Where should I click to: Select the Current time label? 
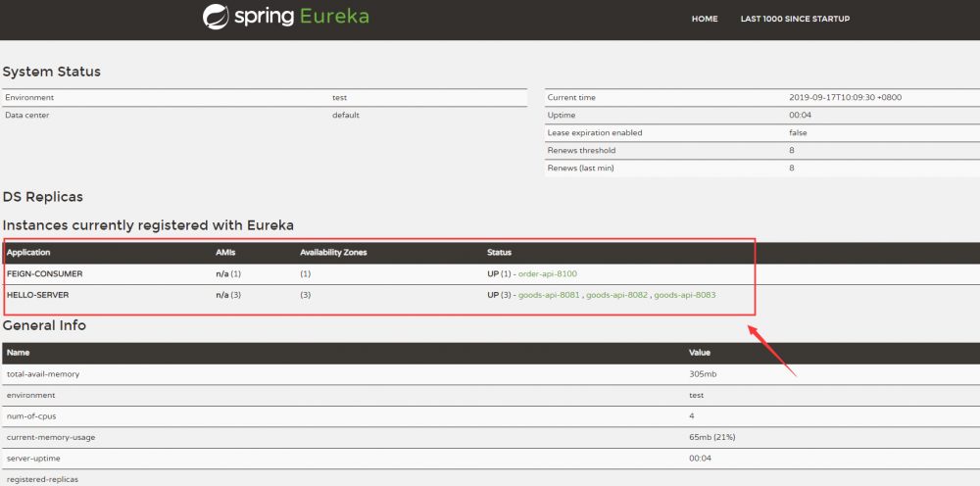click(571, 98)
